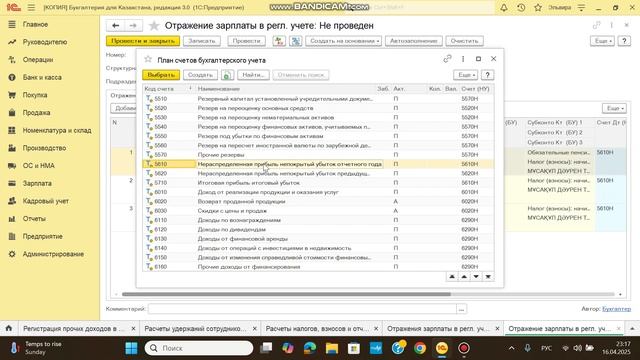This screenshot has height=360, width=640.
Task: Click the Найти... button
Action: (x=253, y=75)
